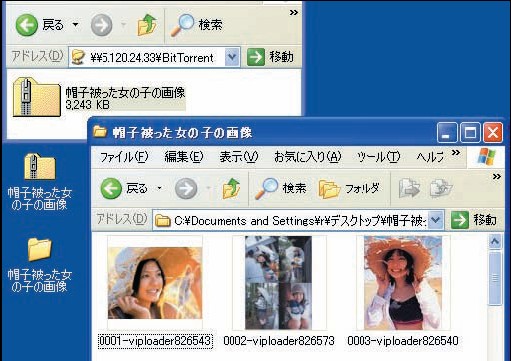
Task: Open Back history dropdown in front window
Action: coord(159,188)
